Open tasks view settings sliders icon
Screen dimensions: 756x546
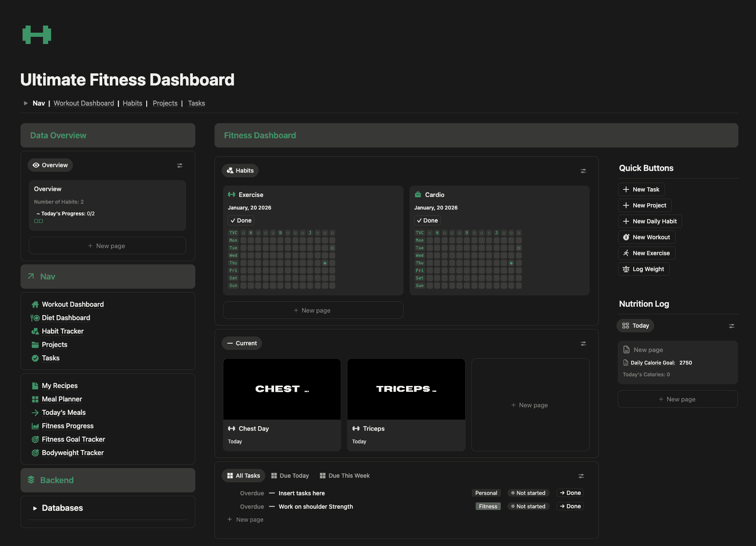click(581, 476)
